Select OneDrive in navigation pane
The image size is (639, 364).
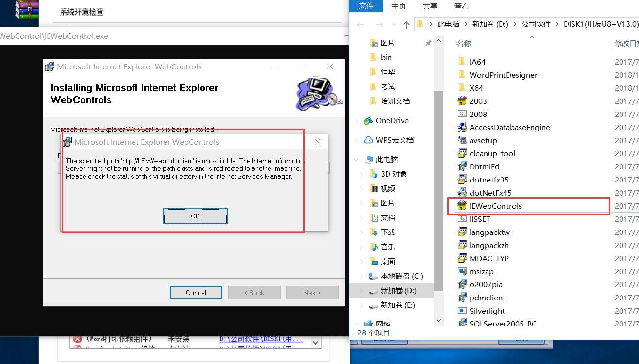coord(392,120)
